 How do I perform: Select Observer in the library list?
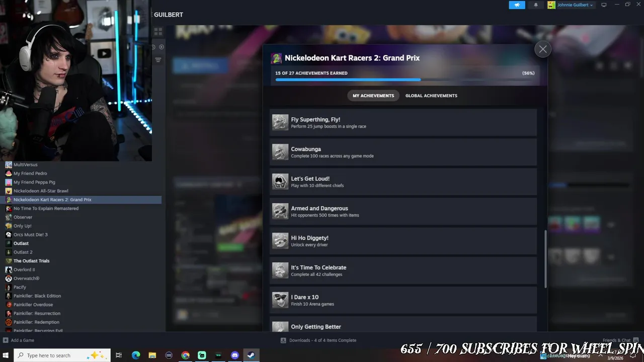(23, 217)
